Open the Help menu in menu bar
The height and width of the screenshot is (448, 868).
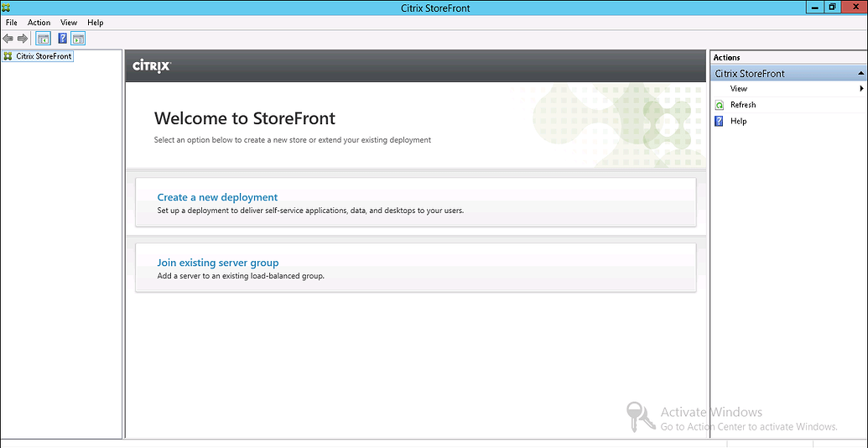tap(96, 23)
